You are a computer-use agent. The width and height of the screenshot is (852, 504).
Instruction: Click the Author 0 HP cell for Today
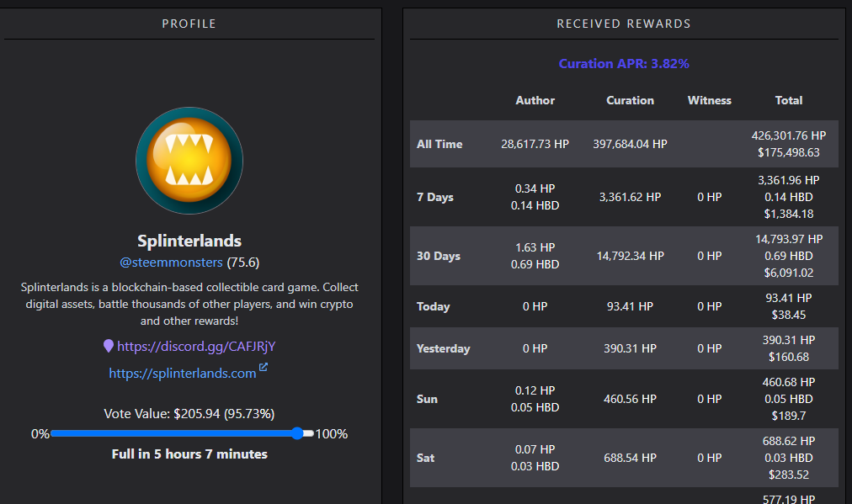pyautogui.click(x=535, y=306)
